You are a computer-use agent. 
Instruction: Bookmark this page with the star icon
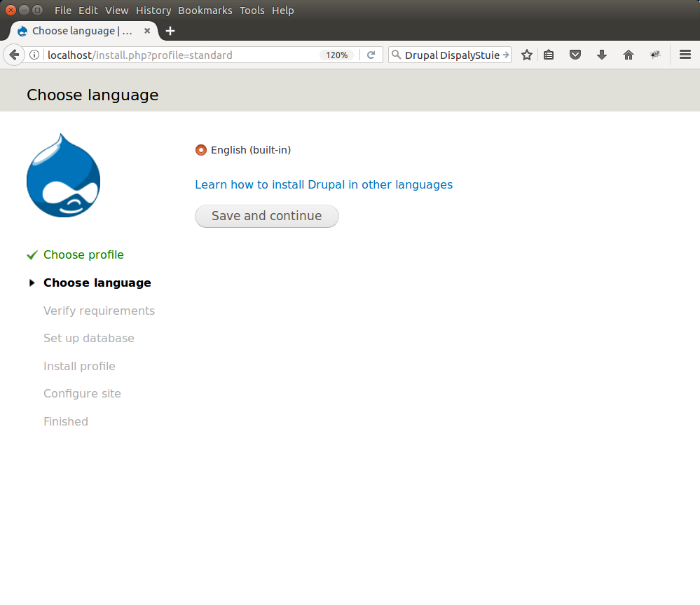tap(527, 55)
